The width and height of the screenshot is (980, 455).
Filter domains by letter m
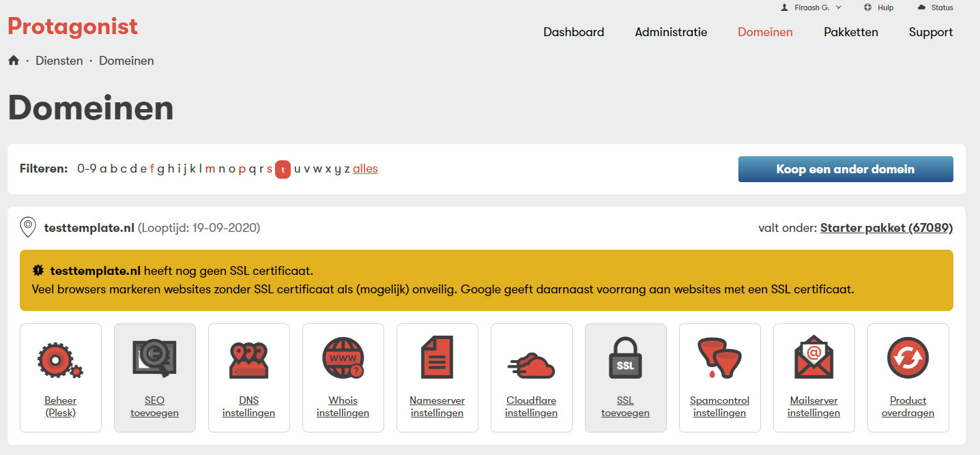210,169
